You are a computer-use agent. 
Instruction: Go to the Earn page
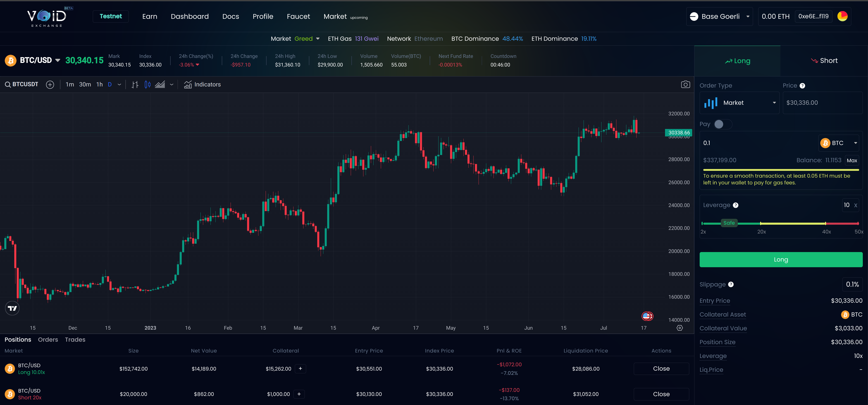(x=150, y=17)
